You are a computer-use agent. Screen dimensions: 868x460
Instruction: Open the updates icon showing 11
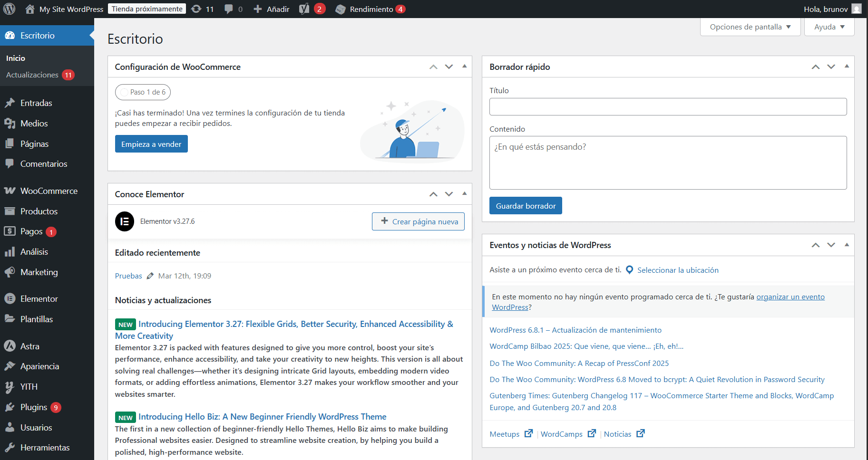pyautogui.click(x=196, y=9)
